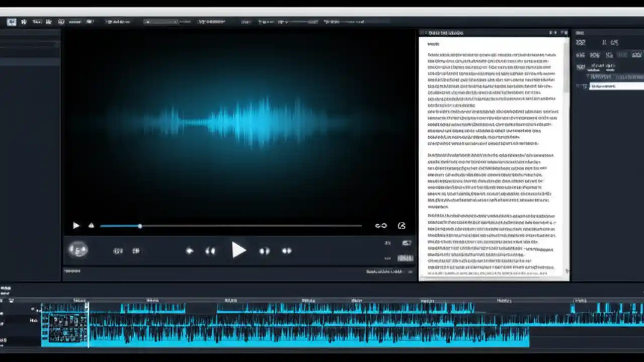This screenshot has width=644, height=362.
Task: Open the zoom level dropdown in the toolbar
Action: tap(161, 22)
